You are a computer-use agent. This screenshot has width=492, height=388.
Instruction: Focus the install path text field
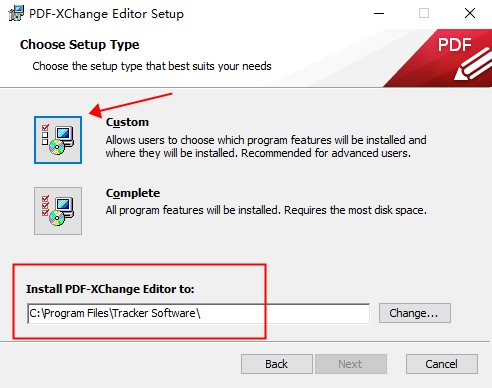pyautogui.click(x=198, y=313)
